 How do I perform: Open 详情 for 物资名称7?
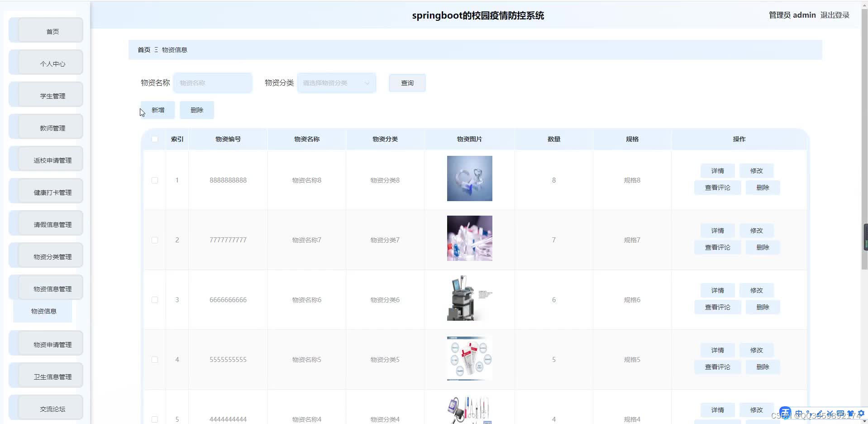click(718, 231)
